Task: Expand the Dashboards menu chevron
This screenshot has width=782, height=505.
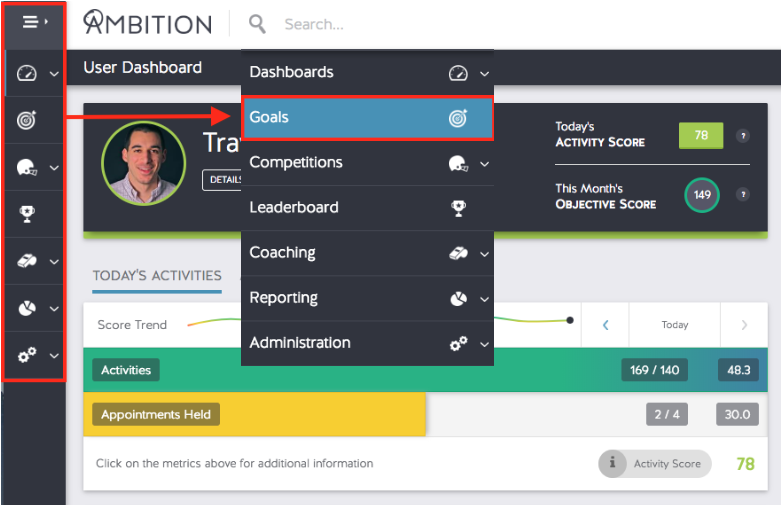Action: pyautogui.click(x=484, y=74)
